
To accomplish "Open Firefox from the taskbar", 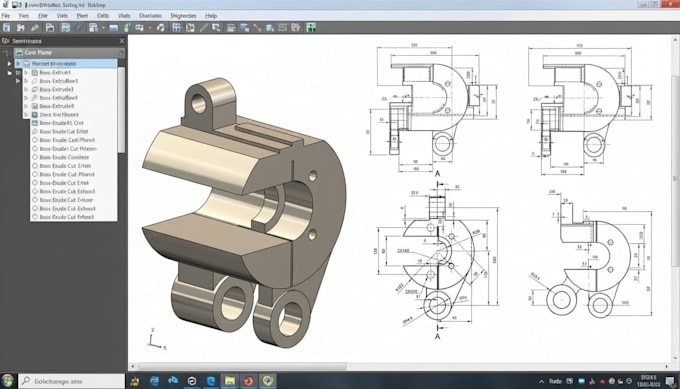I will pos(248,381).
